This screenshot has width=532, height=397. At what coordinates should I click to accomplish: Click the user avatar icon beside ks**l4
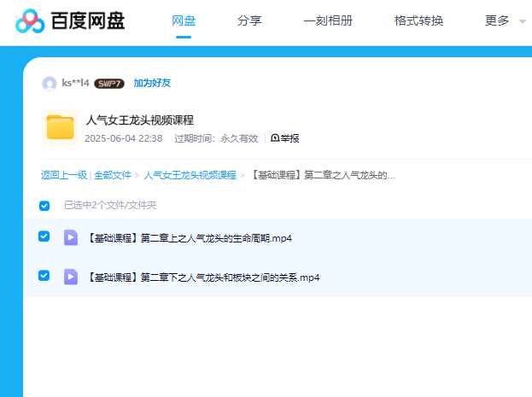coord(50,84)
